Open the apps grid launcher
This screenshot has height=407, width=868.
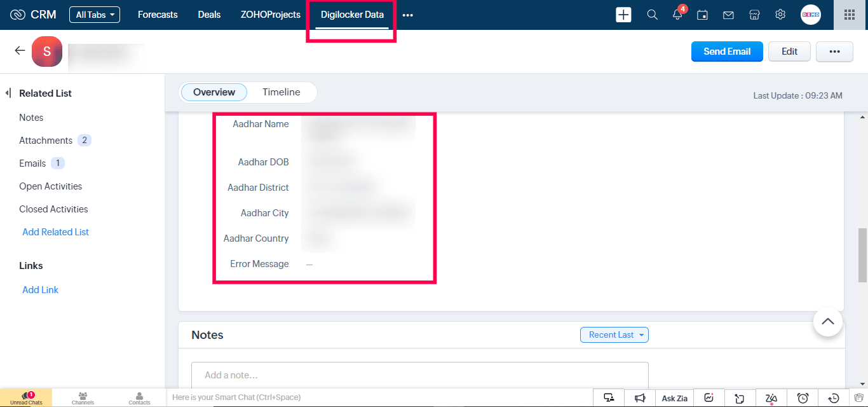coord(850,15)
